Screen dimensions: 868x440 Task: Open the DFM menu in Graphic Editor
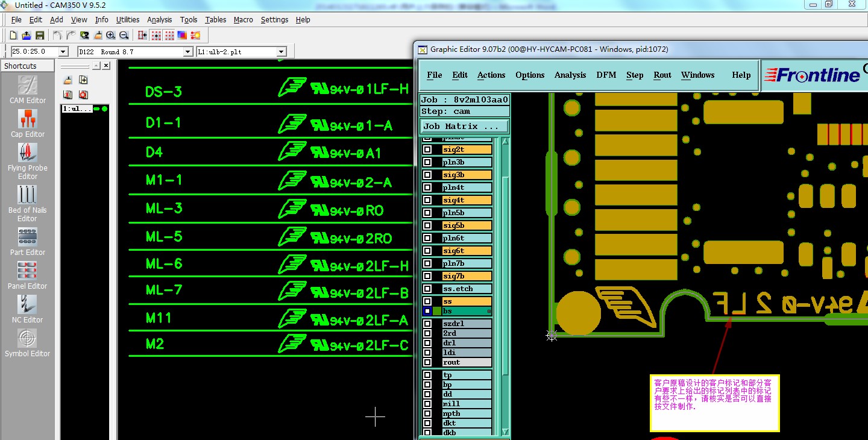point(606,75)
